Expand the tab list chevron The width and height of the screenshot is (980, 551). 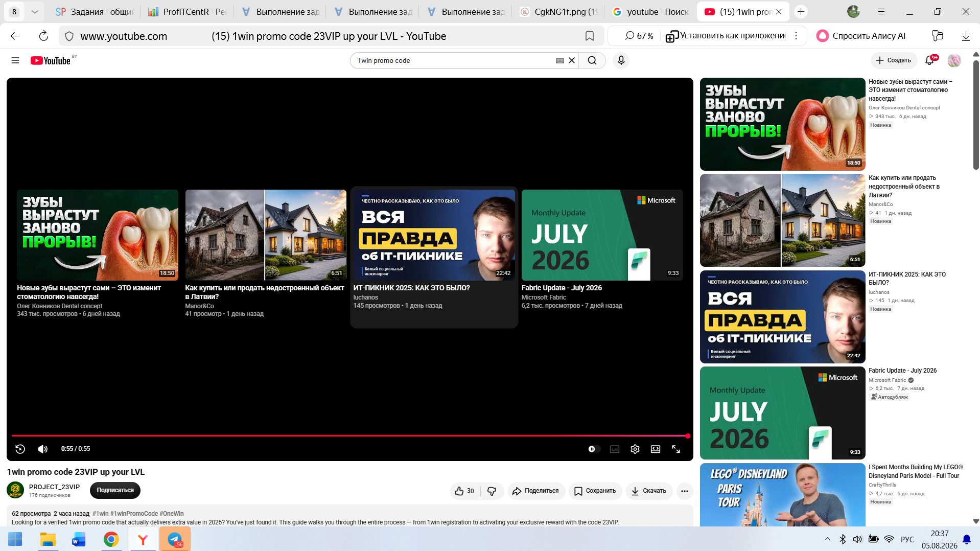[x=34, y=11]
